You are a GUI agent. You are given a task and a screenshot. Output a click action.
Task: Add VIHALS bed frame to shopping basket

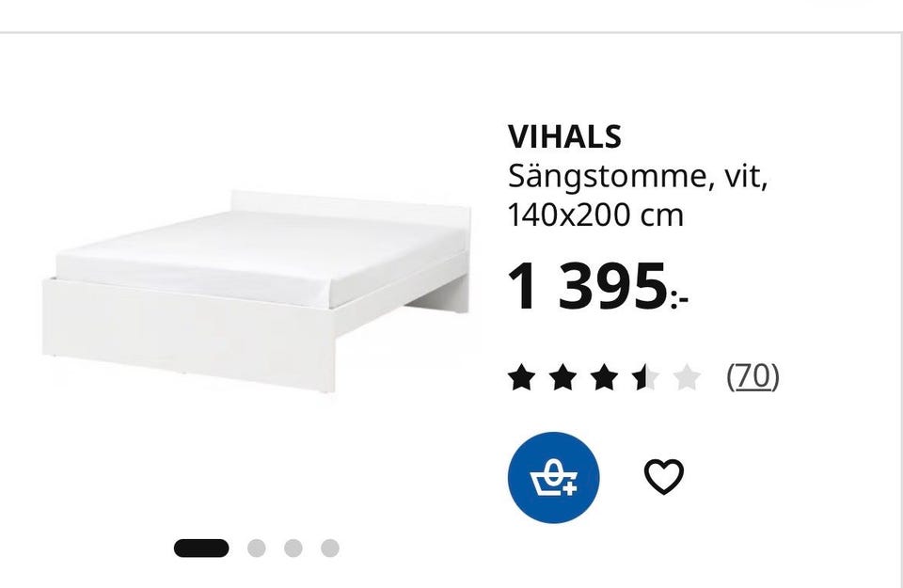(x=553, y=477)
